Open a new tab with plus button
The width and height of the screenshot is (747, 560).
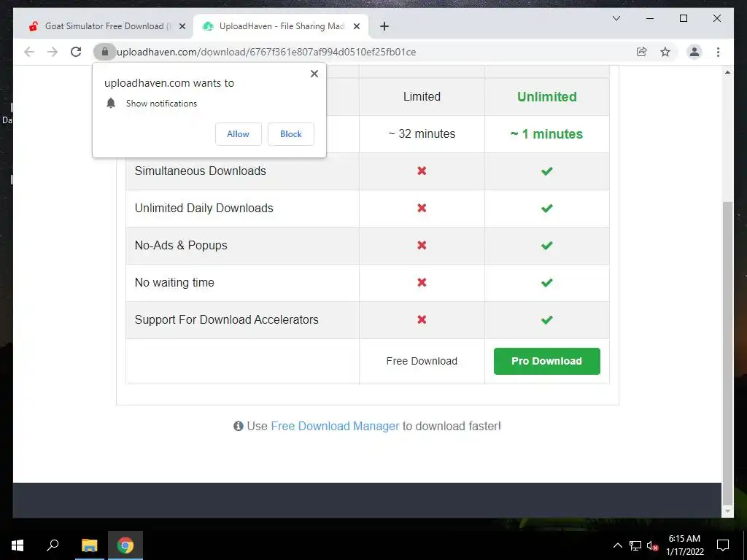tap(384, 26)
